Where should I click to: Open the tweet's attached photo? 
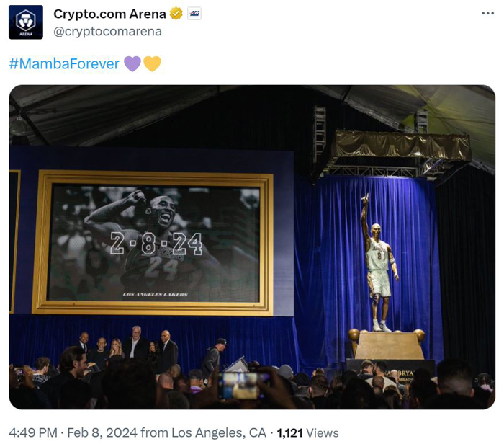tap(252, 247)
